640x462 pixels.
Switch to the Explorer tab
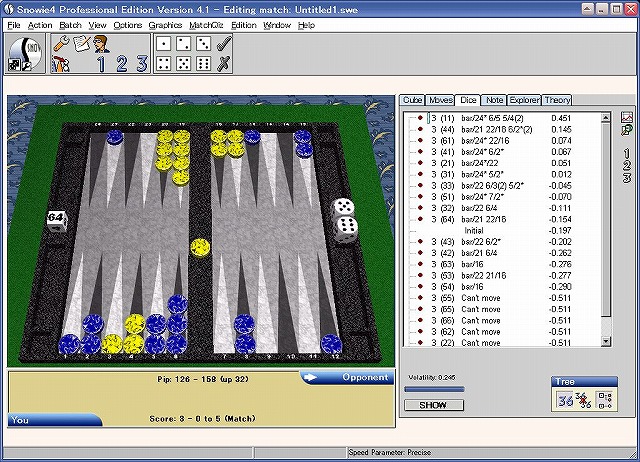(x=524, y=100)
